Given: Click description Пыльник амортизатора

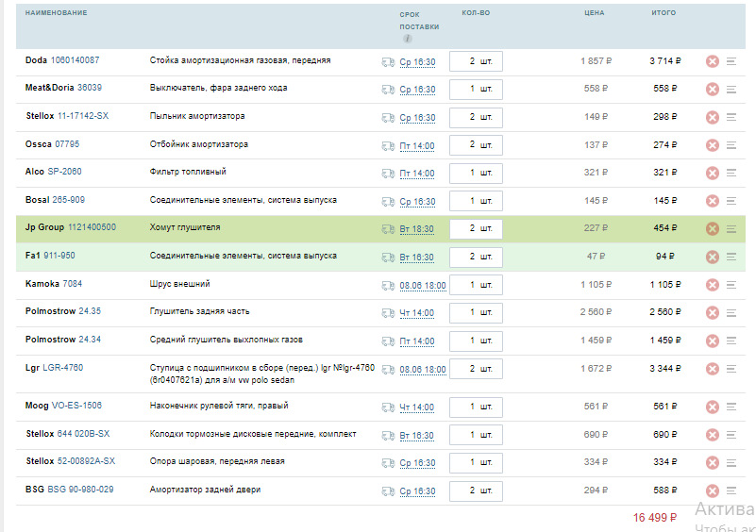Looking at the screenshot, I should (x=197, y=116).
